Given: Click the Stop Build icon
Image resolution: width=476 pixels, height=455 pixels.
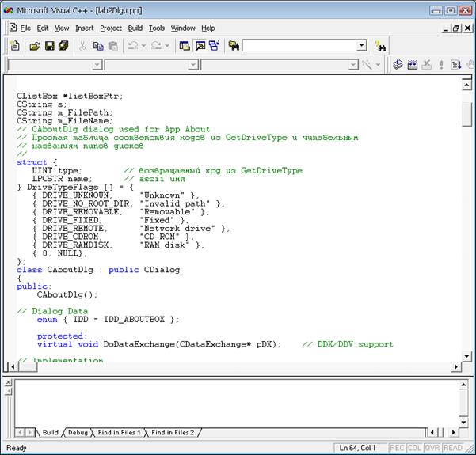Looking at the screenshot, I should tap(427, 65).
